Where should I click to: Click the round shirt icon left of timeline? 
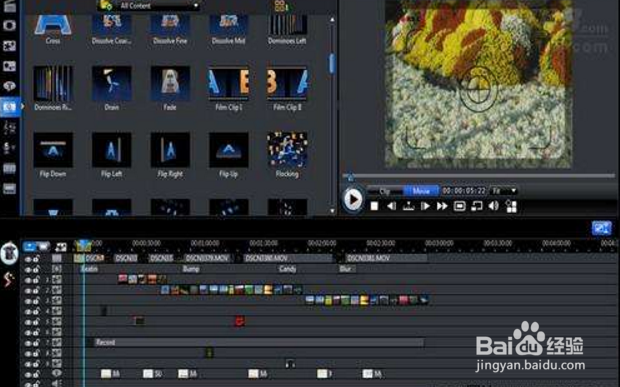click(9, 253)
